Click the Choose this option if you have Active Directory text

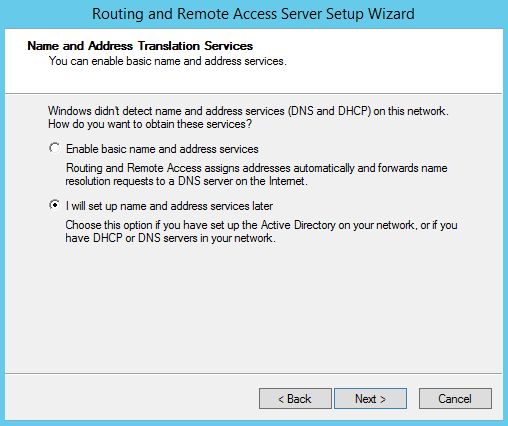pos(261,225)
